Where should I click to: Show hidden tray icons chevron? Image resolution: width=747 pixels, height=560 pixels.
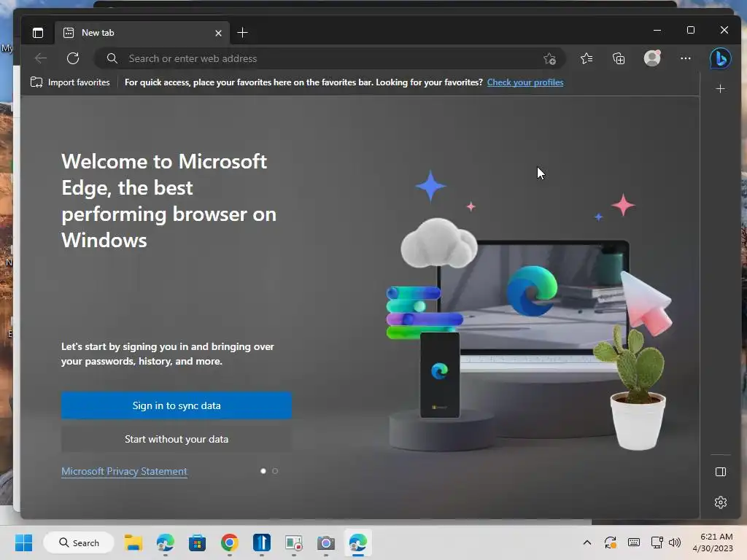click(x=587, y=542)
